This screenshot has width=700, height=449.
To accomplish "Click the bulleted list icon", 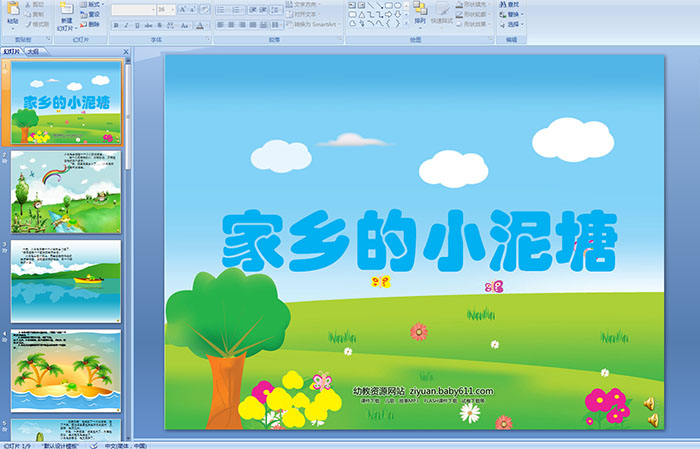I will [223, 10].
